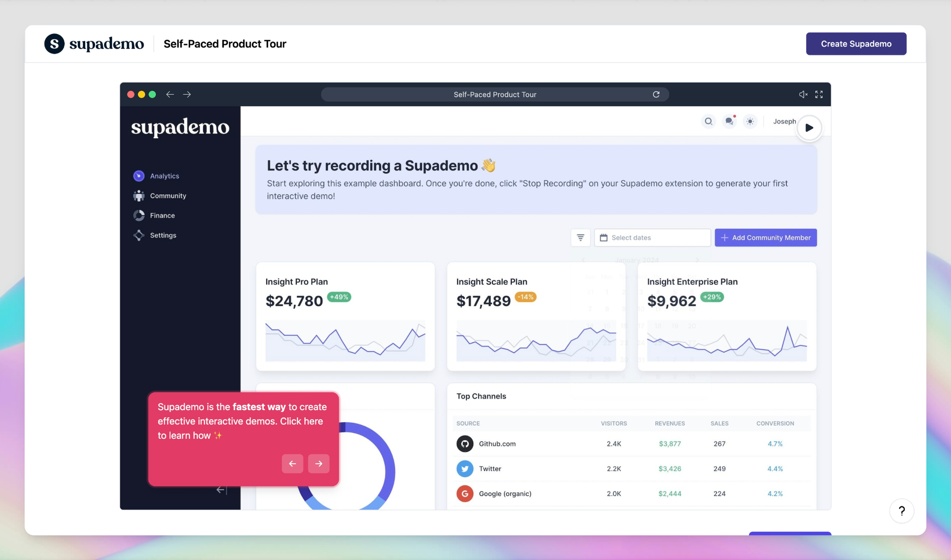Sort by the REVENUES column header
This screenshot has width=951, height=560.
point(670,424)
